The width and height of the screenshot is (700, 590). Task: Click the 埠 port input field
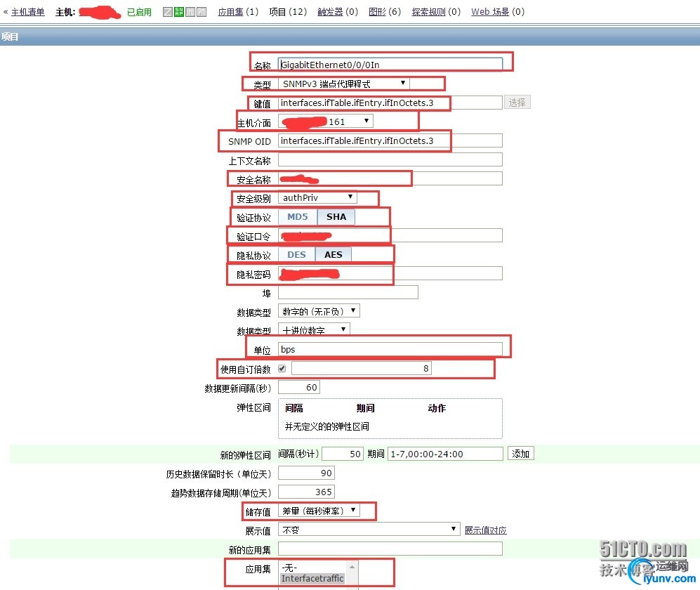click(348, 293)
